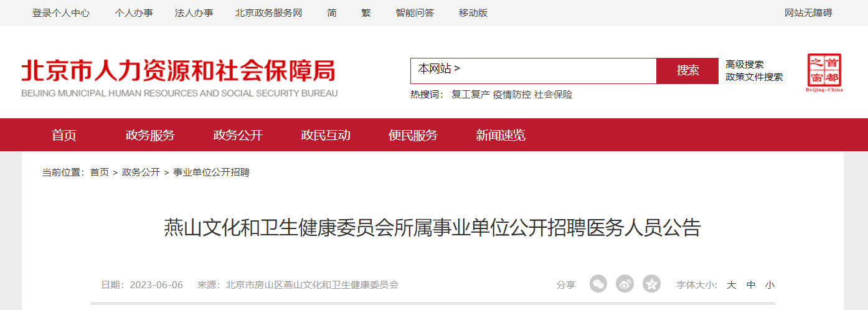Open the 政务公开 navigation menu
The width and height of the screenshot is (868, 310).
tap(238, 135)
